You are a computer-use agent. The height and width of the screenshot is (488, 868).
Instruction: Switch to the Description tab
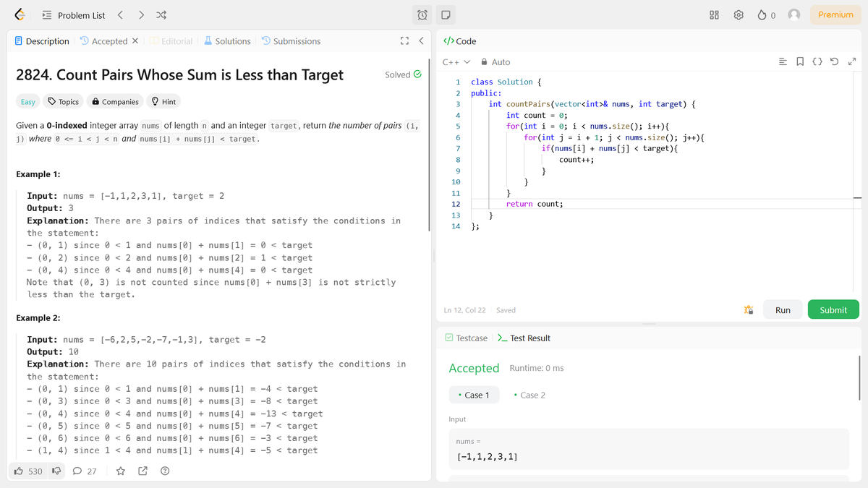42,41
